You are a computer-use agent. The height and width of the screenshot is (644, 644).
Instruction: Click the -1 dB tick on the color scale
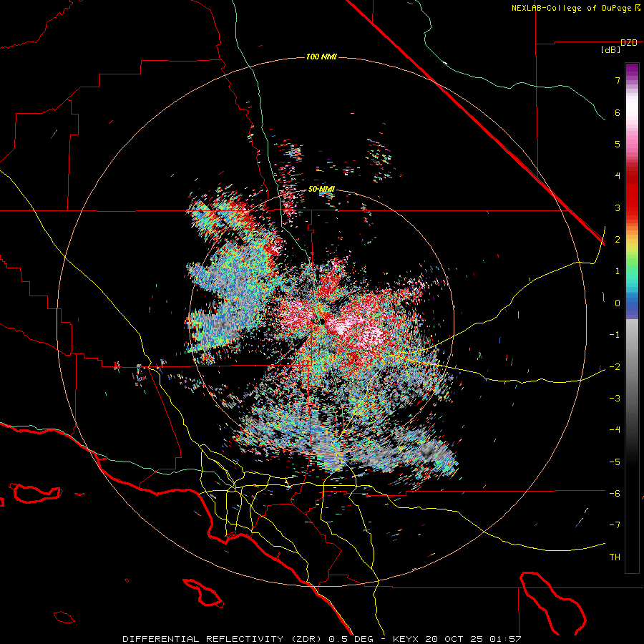[x=615, y=335]
